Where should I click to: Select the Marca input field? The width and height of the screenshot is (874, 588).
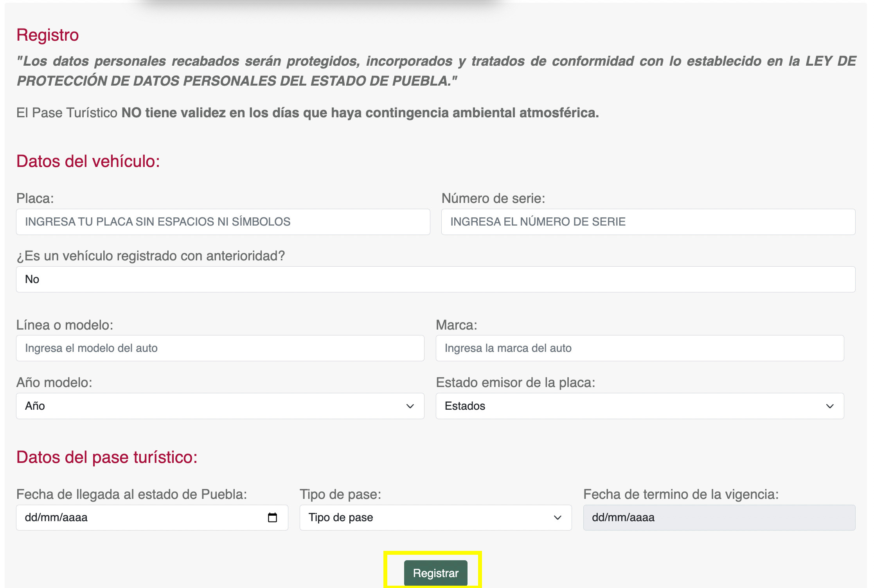(x=639, y=348)
